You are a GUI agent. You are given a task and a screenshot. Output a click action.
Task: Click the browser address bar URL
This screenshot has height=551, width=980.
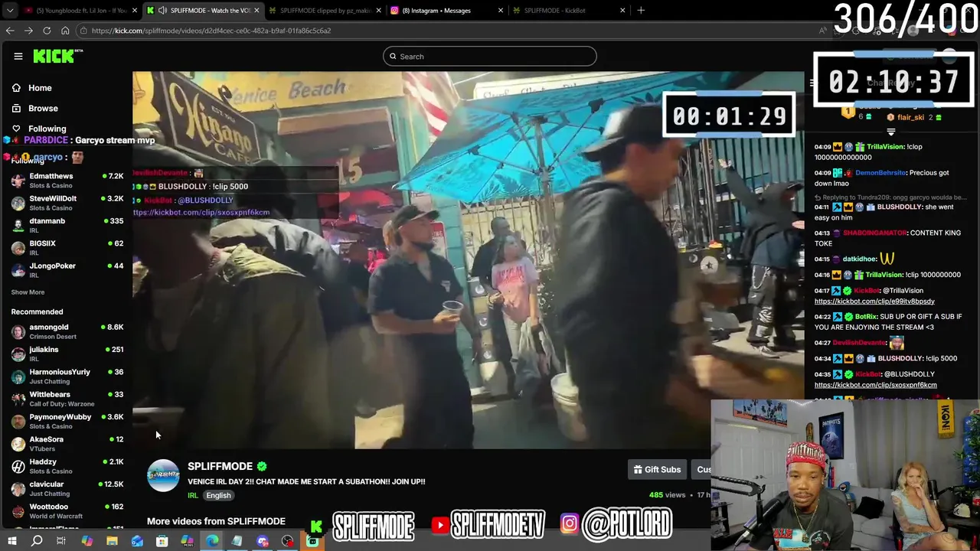(x=211, y=31)
